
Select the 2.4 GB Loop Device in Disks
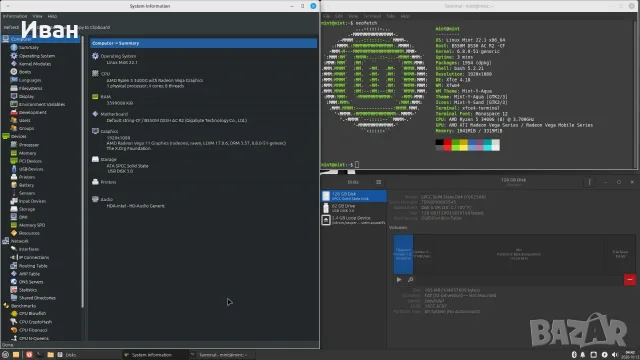pyautogui.click(x=353, y=220)
